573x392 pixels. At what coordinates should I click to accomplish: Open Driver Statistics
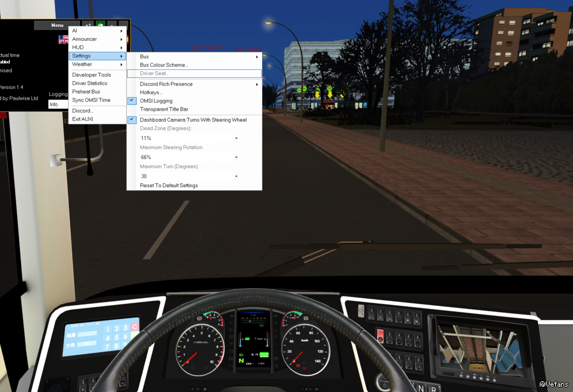pos(97,83)
